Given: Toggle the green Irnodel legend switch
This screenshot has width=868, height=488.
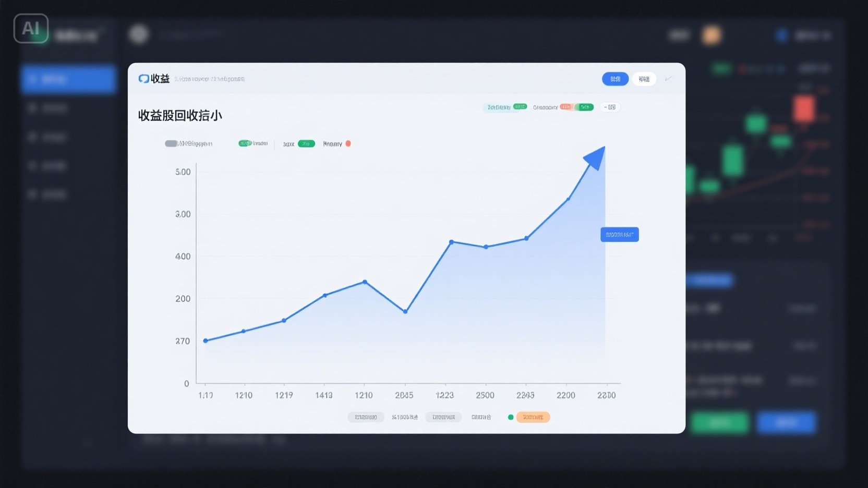Looking at the screenshot, I should click(x=245, y=143).
